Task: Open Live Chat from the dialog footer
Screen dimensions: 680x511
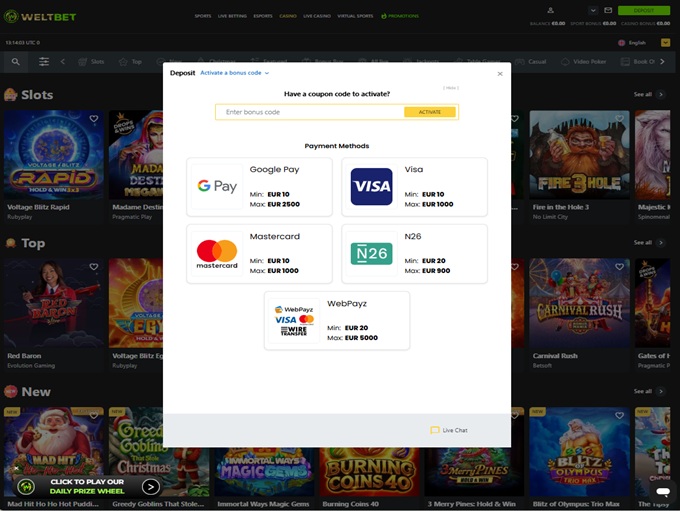Action: point(449,430)
